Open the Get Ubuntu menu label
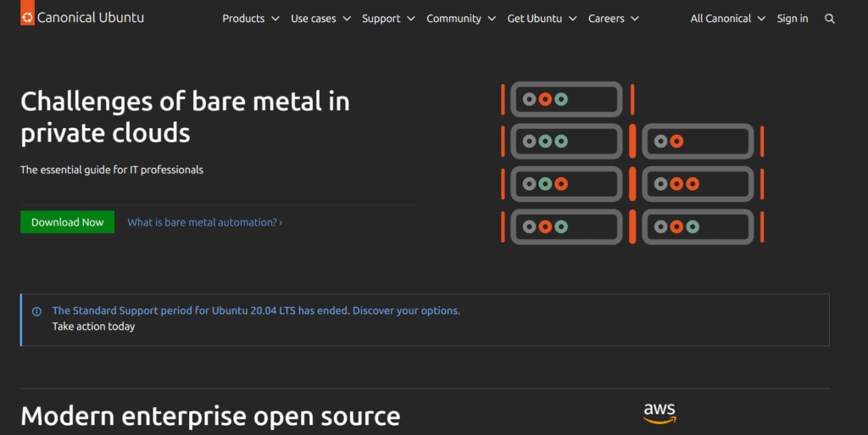 [x=534, y=19]
